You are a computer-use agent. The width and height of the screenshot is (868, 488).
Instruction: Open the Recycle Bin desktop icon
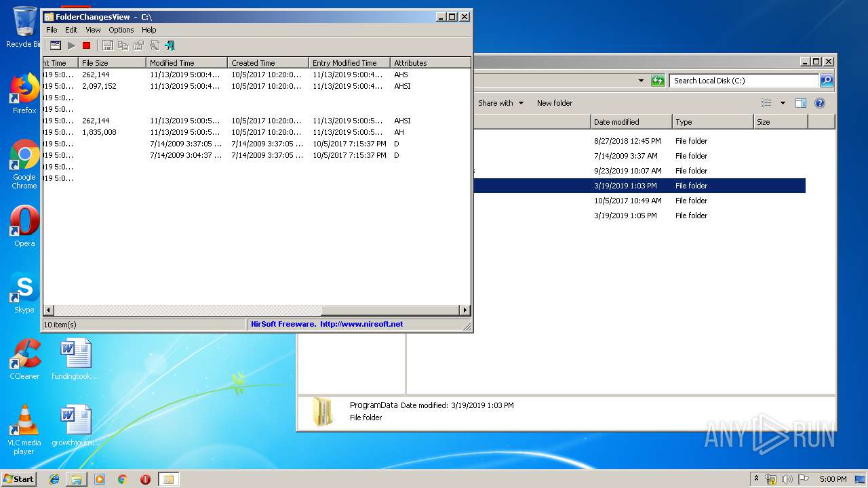24,27
